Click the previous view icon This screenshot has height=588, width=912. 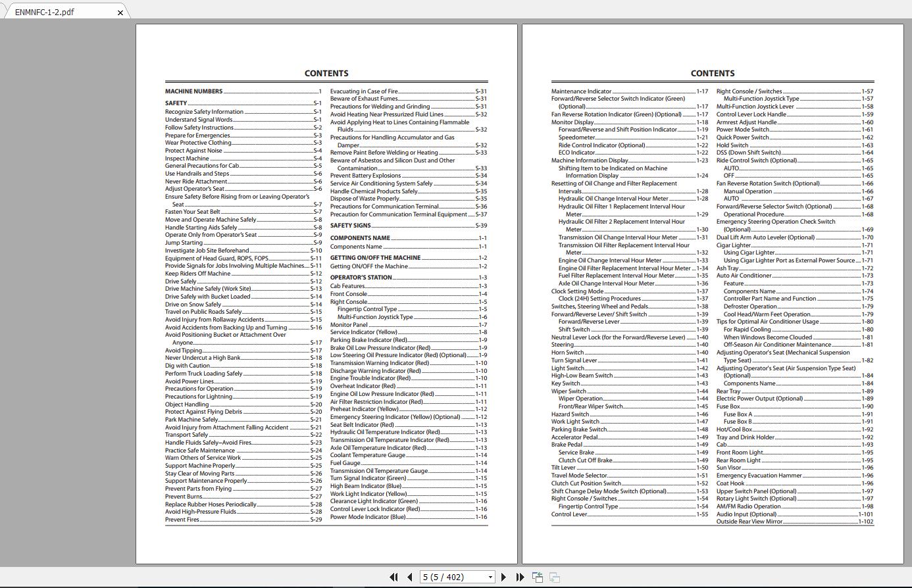pos(538,577)
